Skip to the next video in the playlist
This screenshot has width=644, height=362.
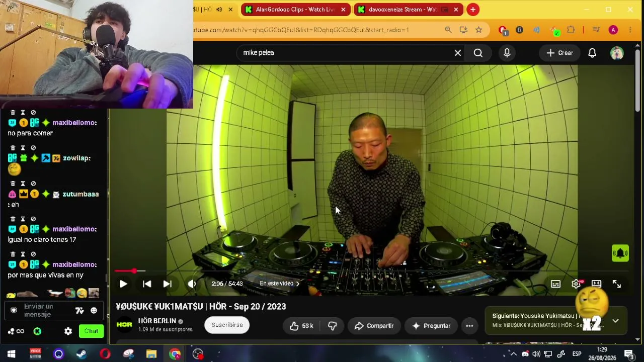[x=168, y=284]
